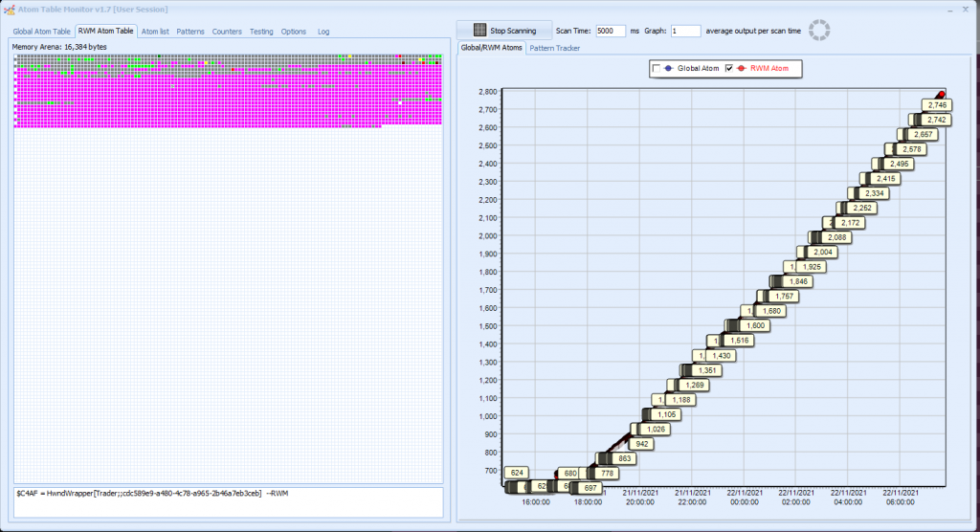Click the 1,925 data point label
Screen dimensions: 980x532
coord(812,267)
